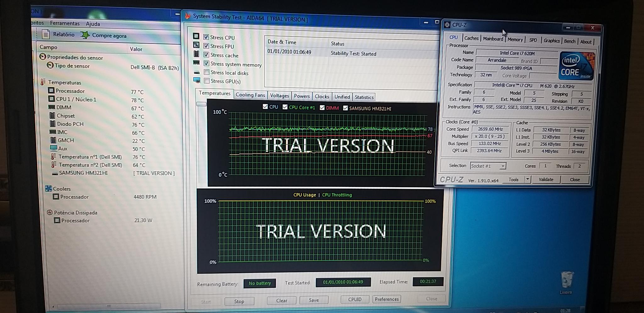644x313 pixels.
Task: Click the Potência Dissipada icon
Action: point(50,212)
